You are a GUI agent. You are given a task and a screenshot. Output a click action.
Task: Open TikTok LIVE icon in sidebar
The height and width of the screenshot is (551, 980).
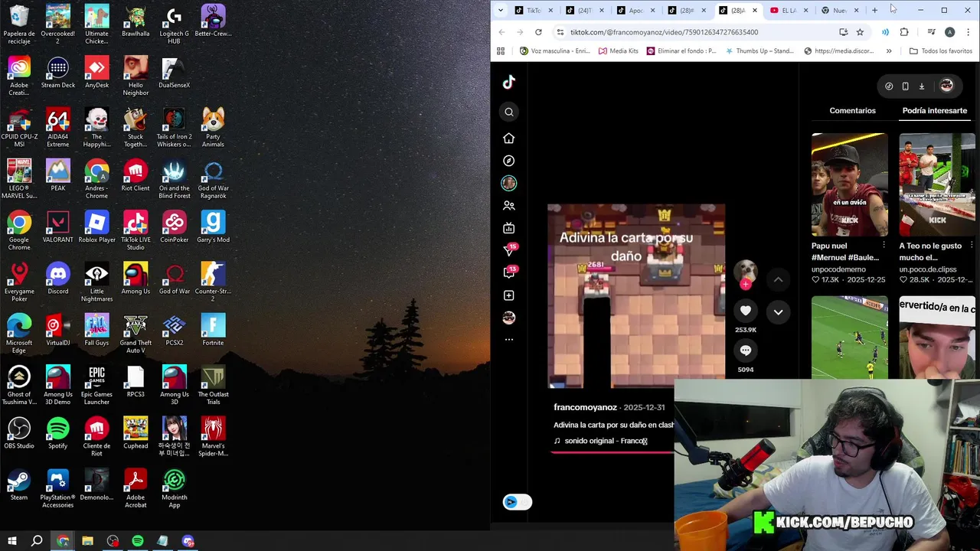point(509,228)
